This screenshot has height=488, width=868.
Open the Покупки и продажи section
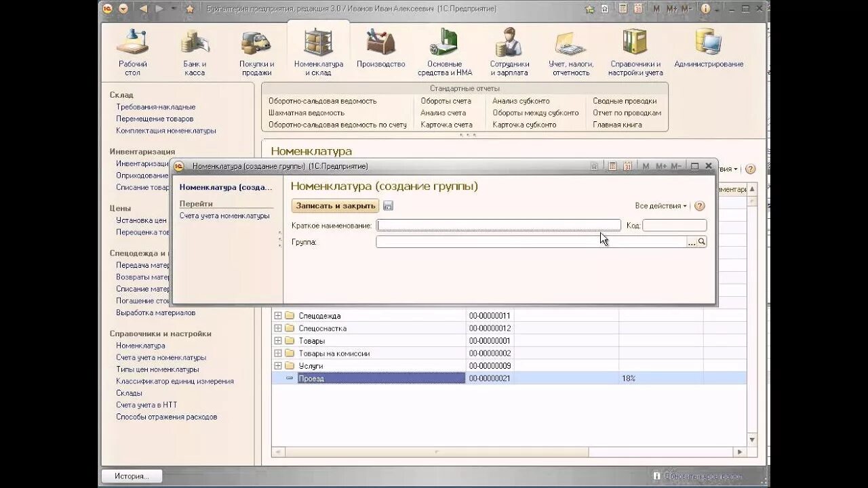pyautogui.click(x=256, y=52)
